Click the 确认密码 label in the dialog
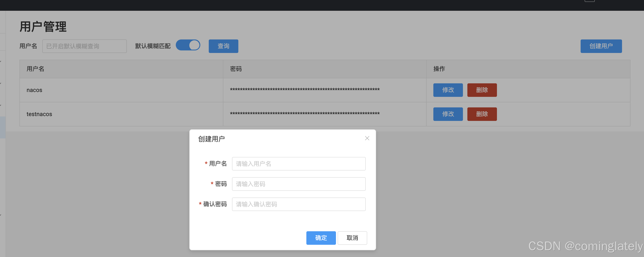 (x=215, y=204)
